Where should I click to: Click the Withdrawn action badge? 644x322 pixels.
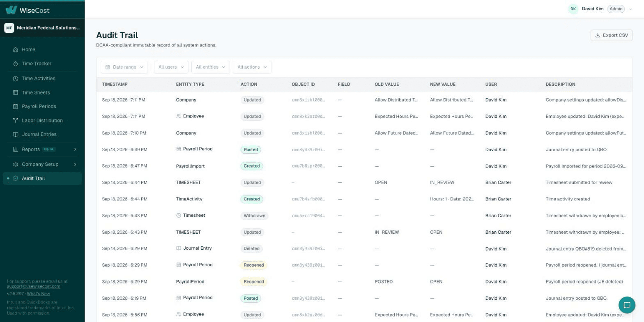pyautogui.click(x=254, y=216)
